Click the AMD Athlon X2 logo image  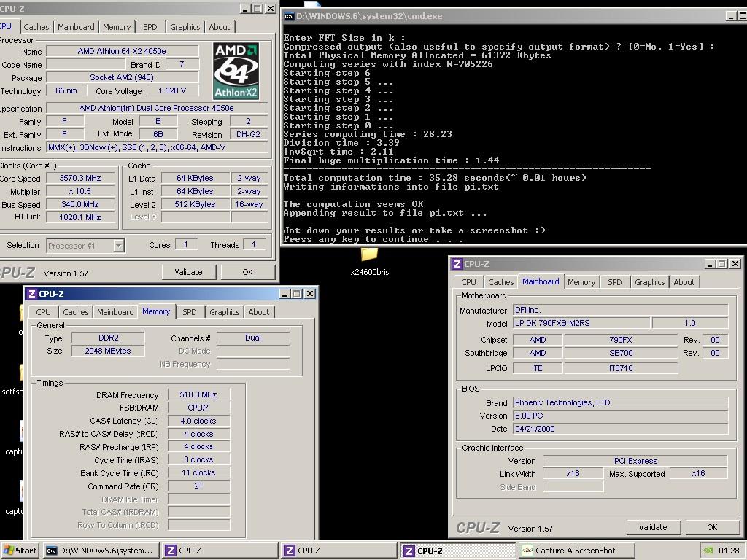click(x=236, y=71)
